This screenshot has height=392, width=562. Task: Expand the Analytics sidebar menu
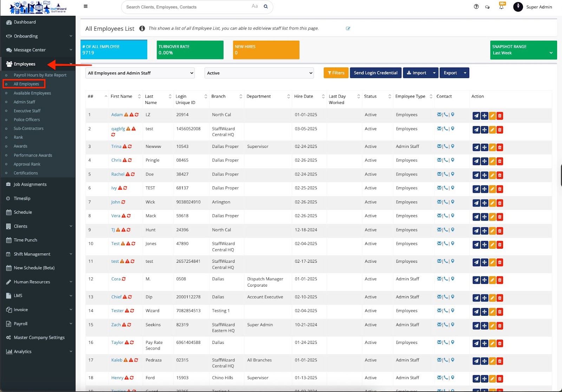[x=38, y=351]
